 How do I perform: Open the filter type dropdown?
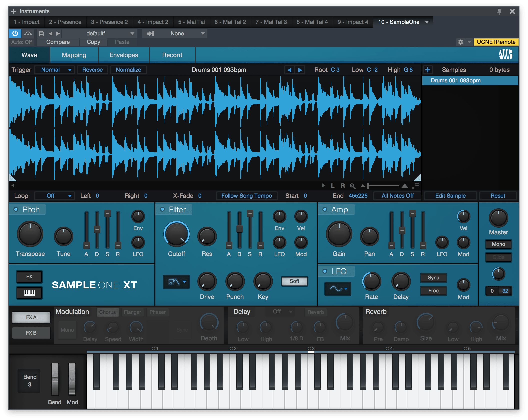[x=176, y=282]
